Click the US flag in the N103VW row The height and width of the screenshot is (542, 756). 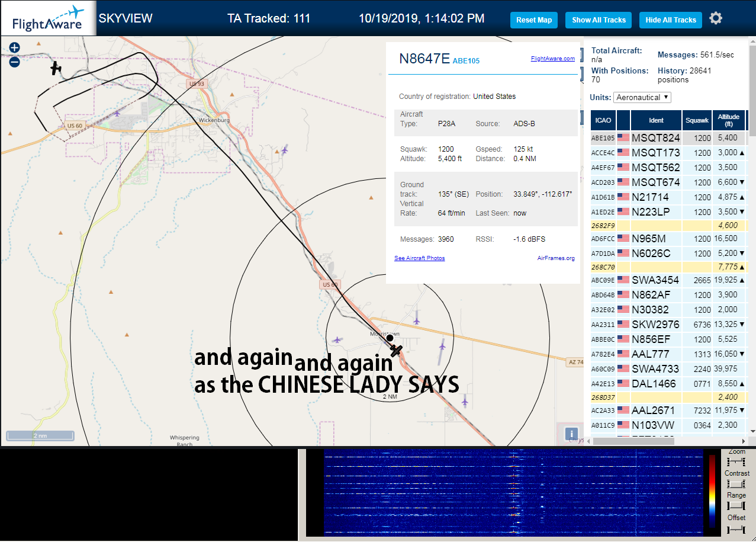pos(623,425)
